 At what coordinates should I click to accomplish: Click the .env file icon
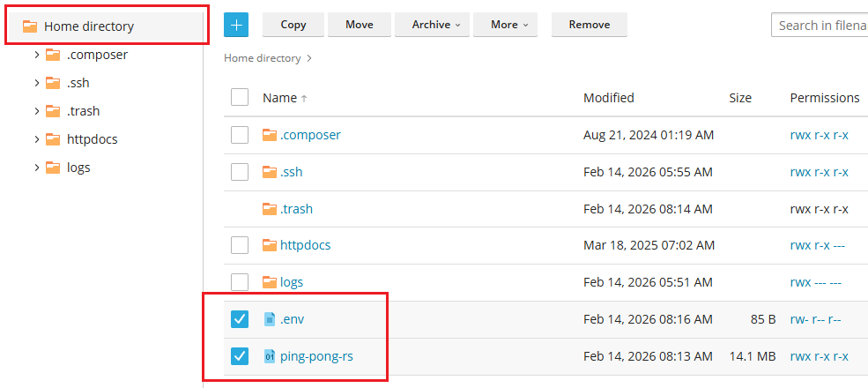(x=270, y=319)
